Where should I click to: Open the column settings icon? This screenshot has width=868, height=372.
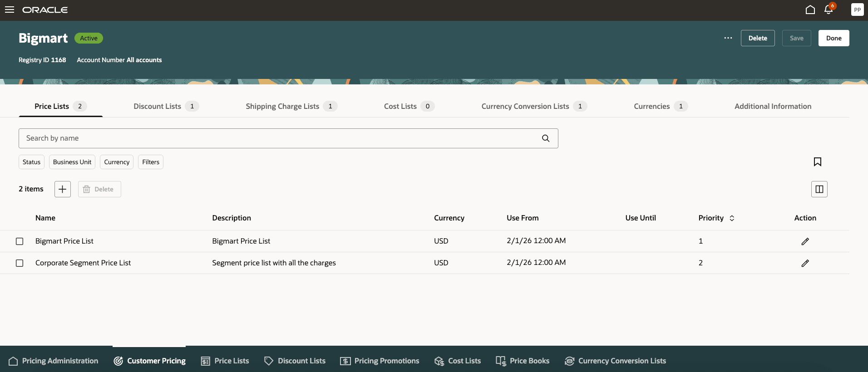tap(819, 189)
